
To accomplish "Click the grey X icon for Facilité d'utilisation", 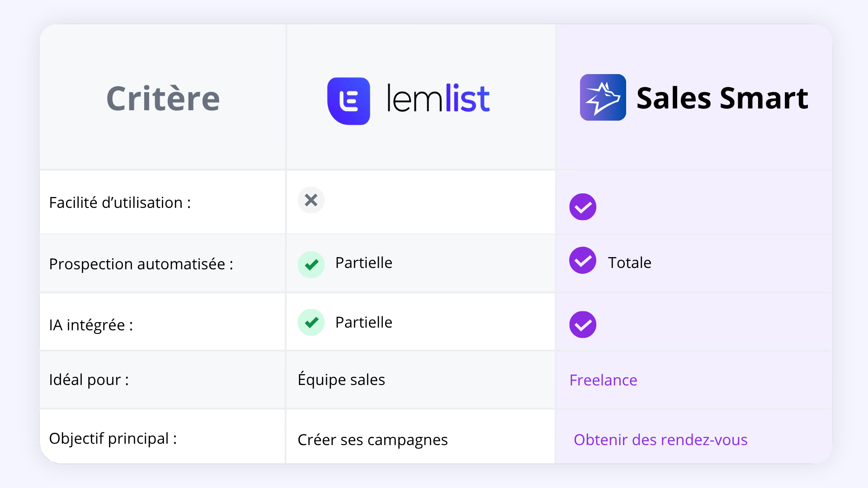I will [311, 200].
